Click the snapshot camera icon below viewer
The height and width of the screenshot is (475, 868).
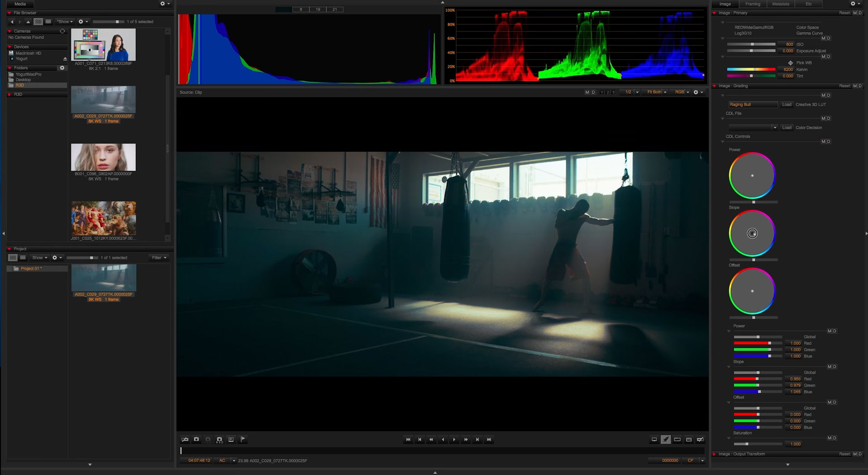[196, 439]
